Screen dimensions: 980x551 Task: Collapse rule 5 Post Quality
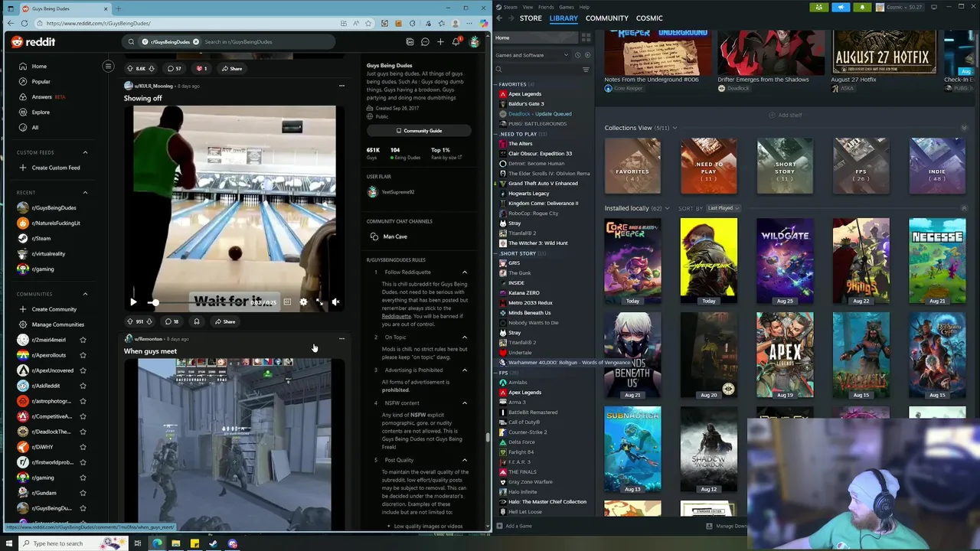(465, 460)
